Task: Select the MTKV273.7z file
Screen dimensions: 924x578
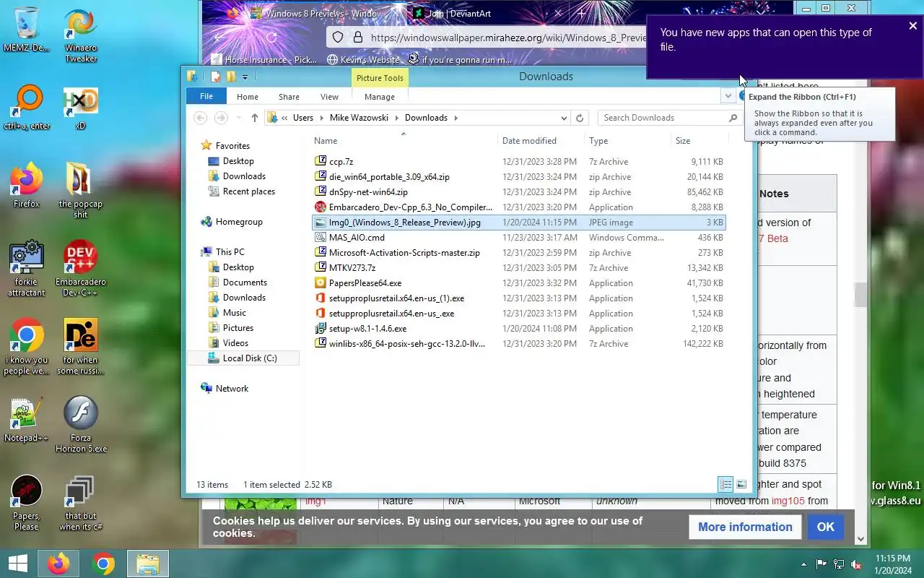Action: click(x=352, y=268)
